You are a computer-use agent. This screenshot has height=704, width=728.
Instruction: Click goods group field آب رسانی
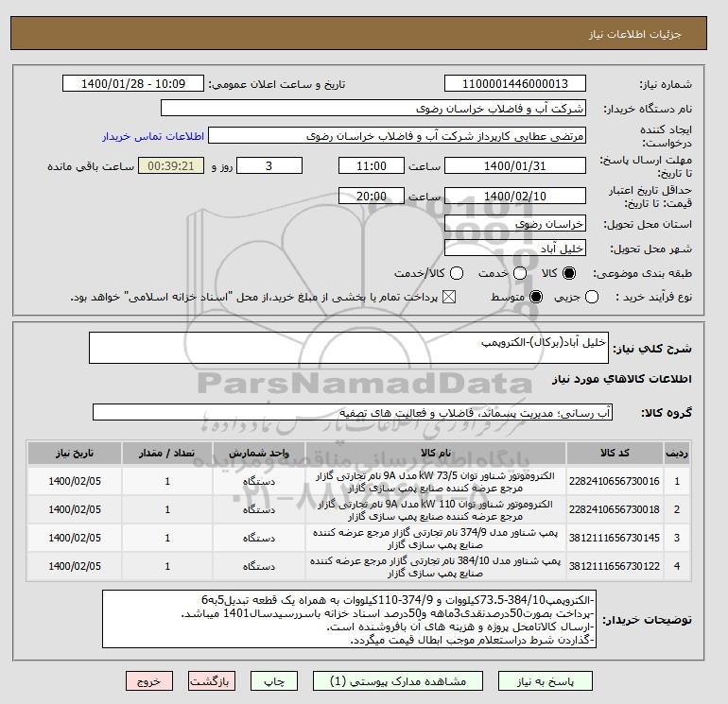[353, 412]
